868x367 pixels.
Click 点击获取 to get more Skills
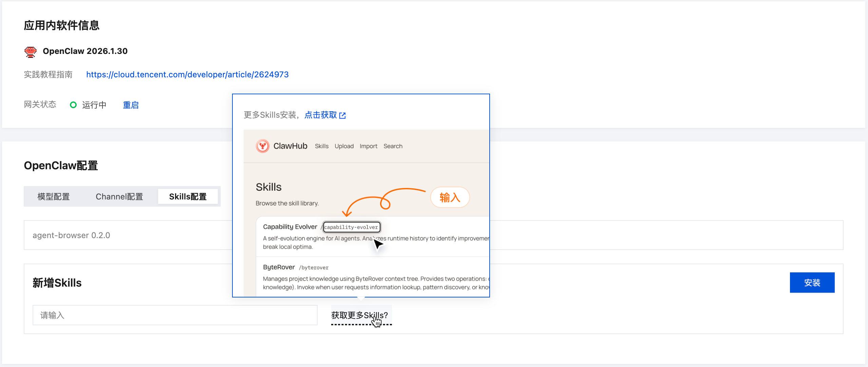[x=320, y=115]
